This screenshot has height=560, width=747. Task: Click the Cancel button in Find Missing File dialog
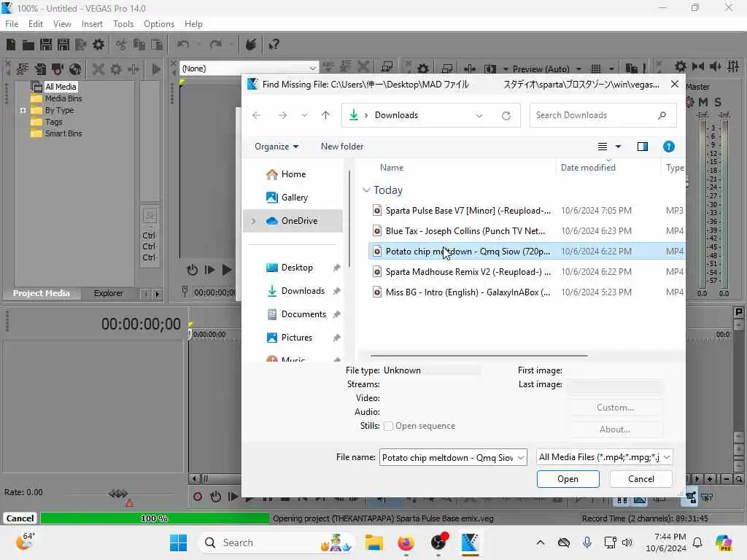[640, 479]
